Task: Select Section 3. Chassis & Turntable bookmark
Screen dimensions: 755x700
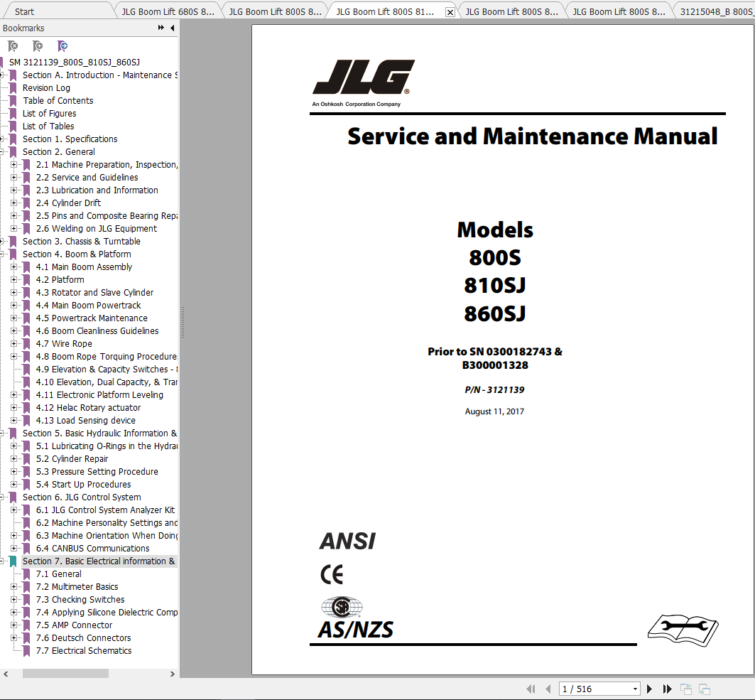Action: [x=82, y=242]
